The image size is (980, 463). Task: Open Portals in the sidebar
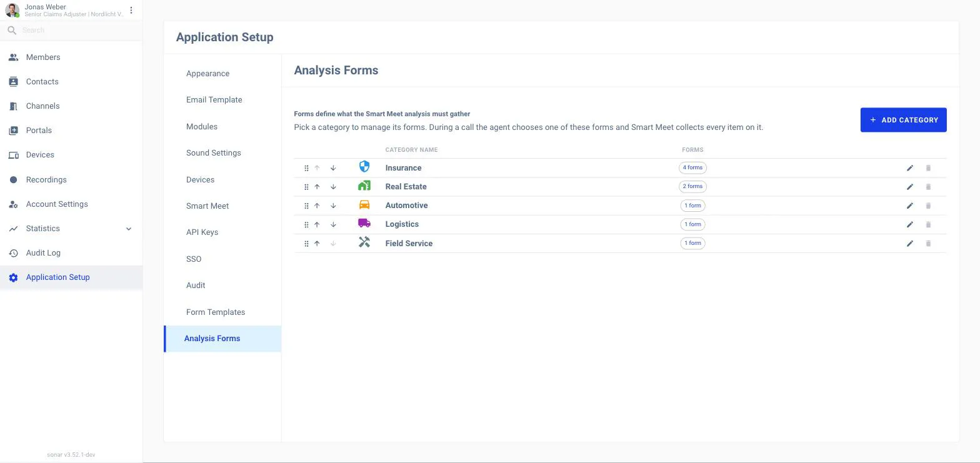point(71,131)
